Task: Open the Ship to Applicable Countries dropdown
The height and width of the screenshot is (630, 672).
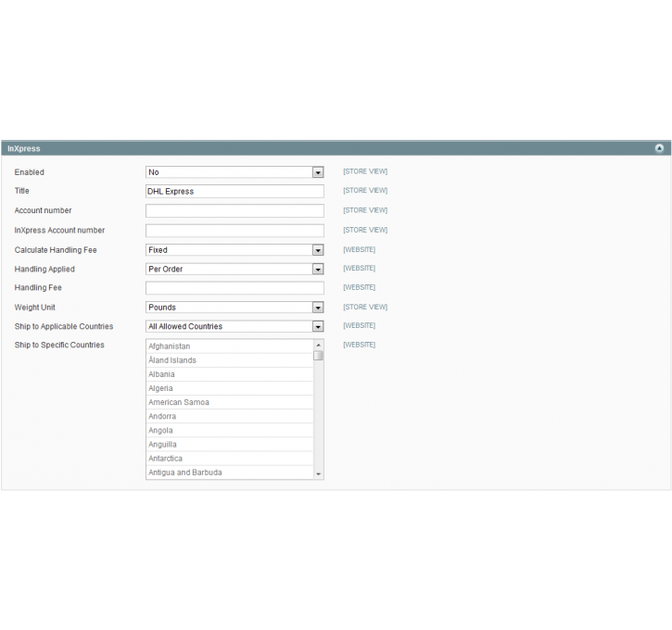Action: point(235,326)
